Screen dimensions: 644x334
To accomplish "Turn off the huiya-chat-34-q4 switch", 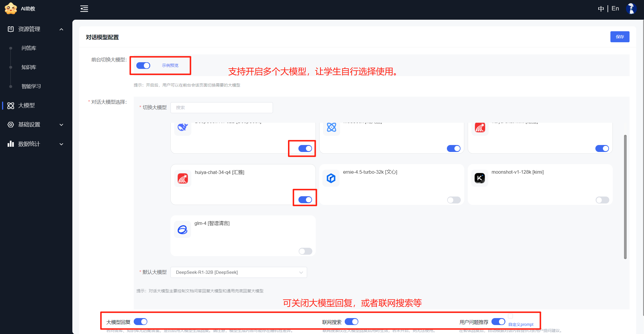I will coord(305,200).
